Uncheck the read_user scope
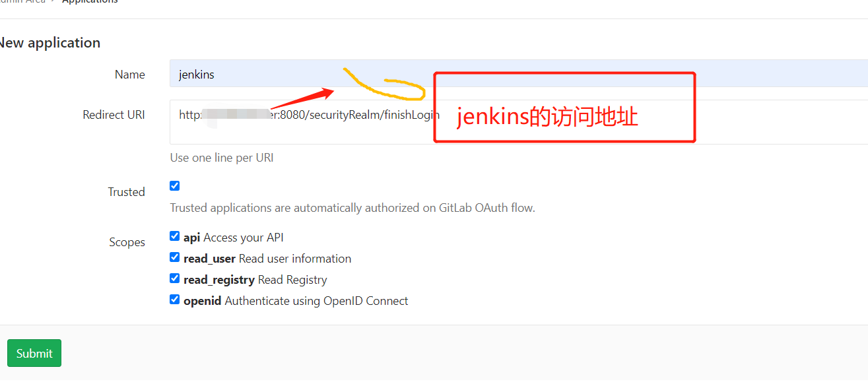This screenshot has width=868, height=390. 174,257
